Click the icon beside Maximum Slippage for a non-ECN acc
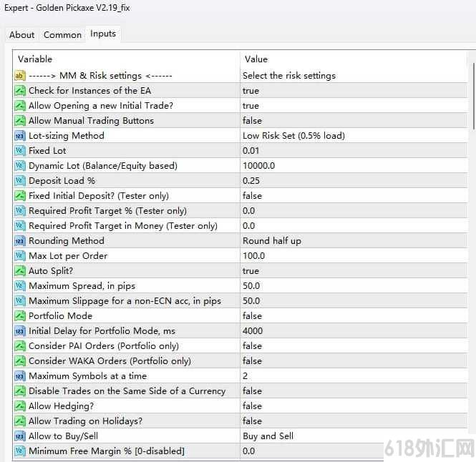Viewport: 476px width, 462px height. point(20,301)
